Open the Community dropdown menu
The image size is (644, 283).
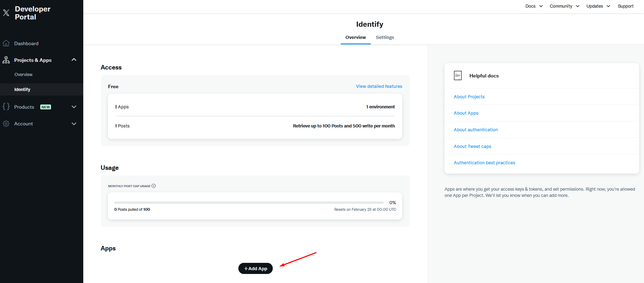point(565,6)
